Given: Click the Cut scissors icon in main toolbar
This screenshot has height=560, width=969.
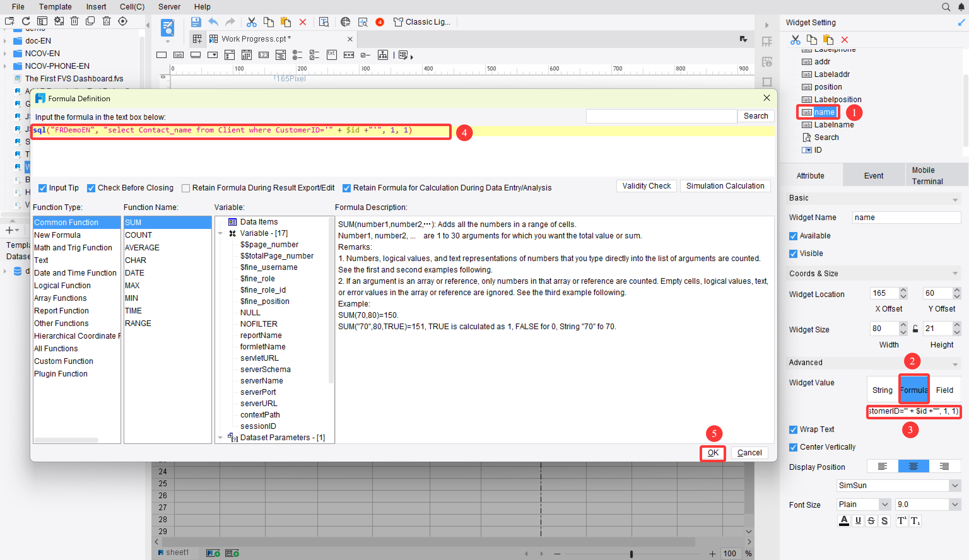Looking at the screenshot, I should [251, 22].
